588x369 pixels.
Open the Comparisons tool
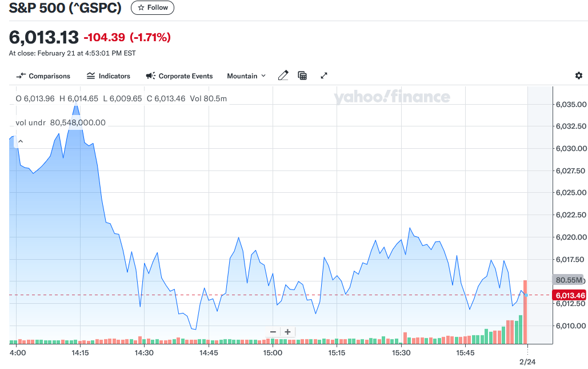(43, 76)
